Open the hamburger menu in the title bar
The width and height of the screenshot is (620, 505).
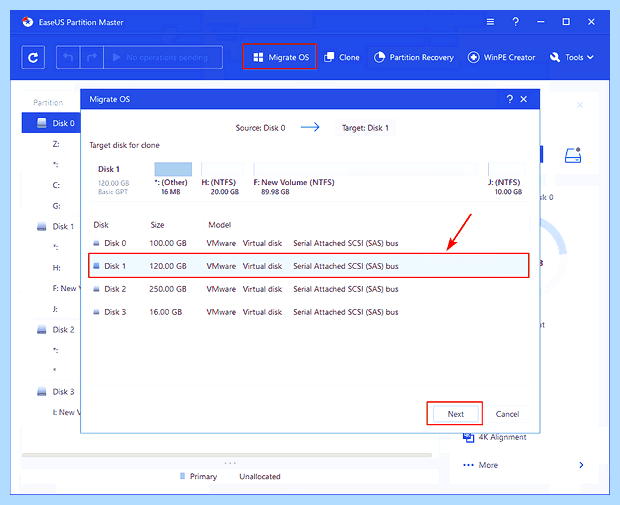490,22
